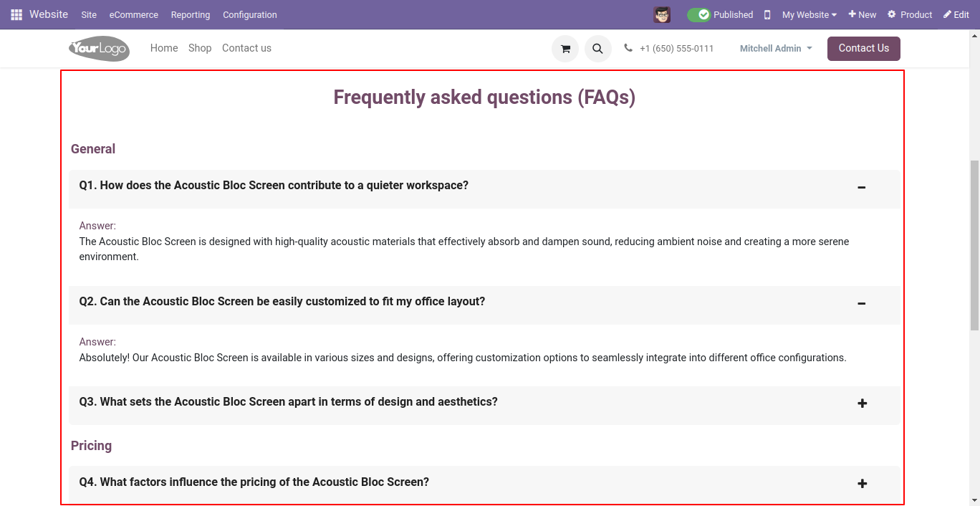This screenshot has width=980, height=506.
Task: Click the plus icon next to New
Action: click(852, 14)
